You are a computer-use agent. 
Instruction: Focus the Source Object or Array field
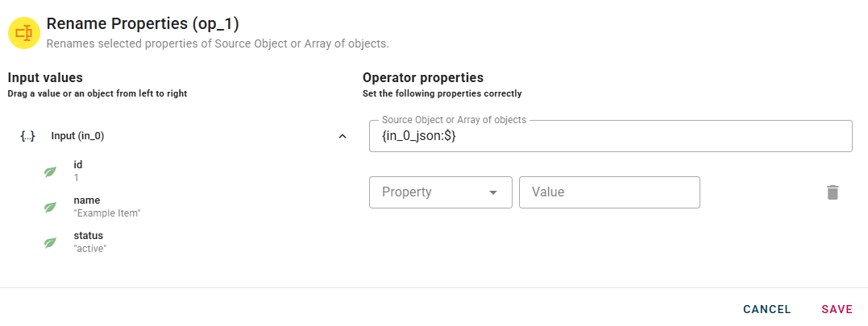610,137
